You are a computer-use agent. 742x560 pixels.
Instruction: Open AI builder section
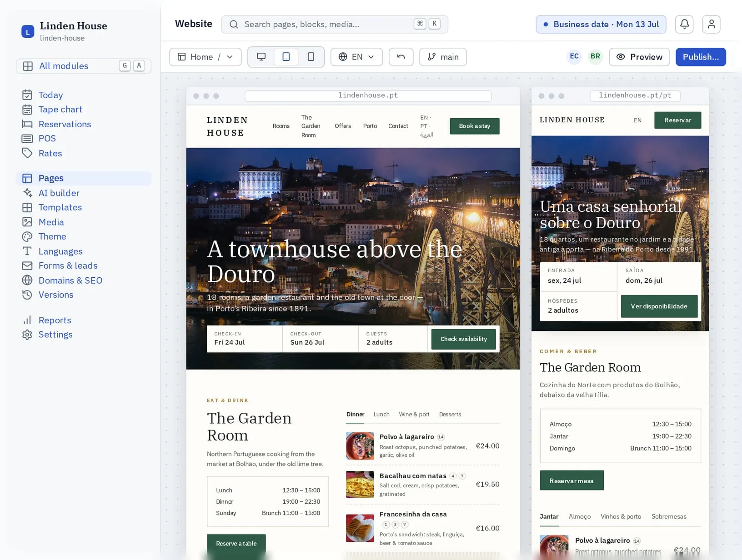click(84, 193)
